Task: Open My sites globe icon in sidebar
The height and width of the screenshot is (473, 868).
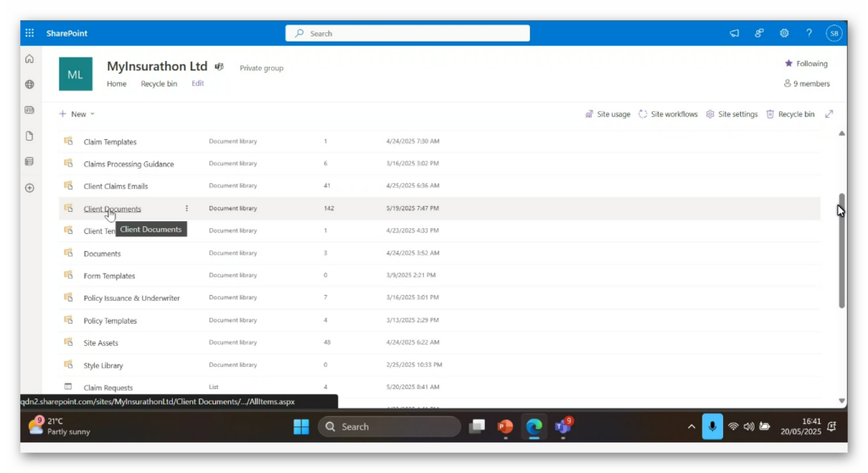Action: pos(30,84)
